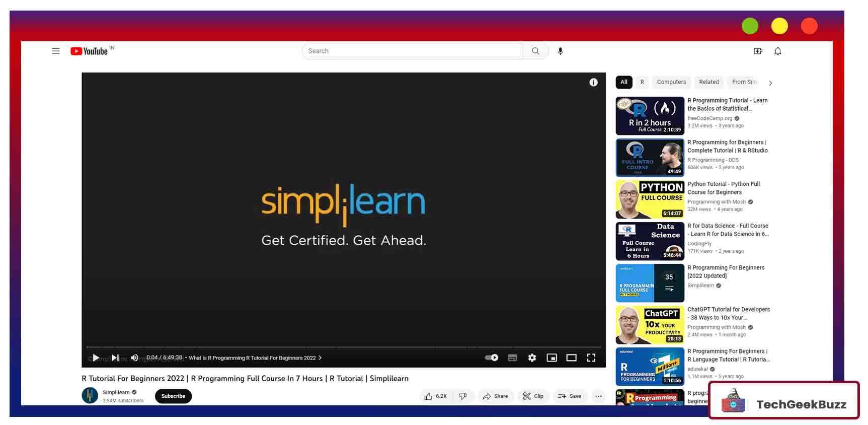The height and width of the screenshot is (425, 868).
Task: Enter fullscreen mode in player
Action: pyautogui.click(x=591, y=358)
